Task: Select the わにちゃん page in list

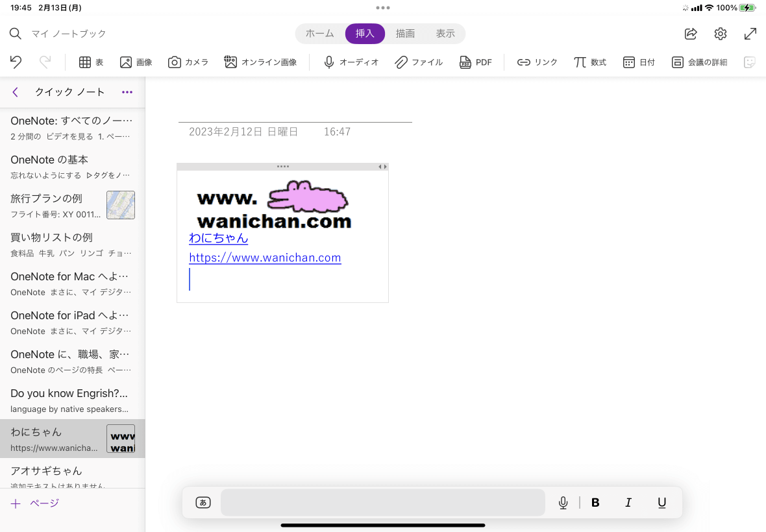Action: click(x=72, y=439)
